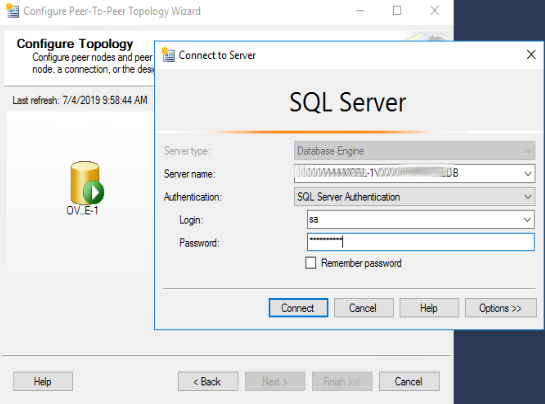Click the Peer-To-Peer Topology Wizard title icon
Image resolution: width=545 pixels, height=404 pixels.
click(x=13, y=10)
